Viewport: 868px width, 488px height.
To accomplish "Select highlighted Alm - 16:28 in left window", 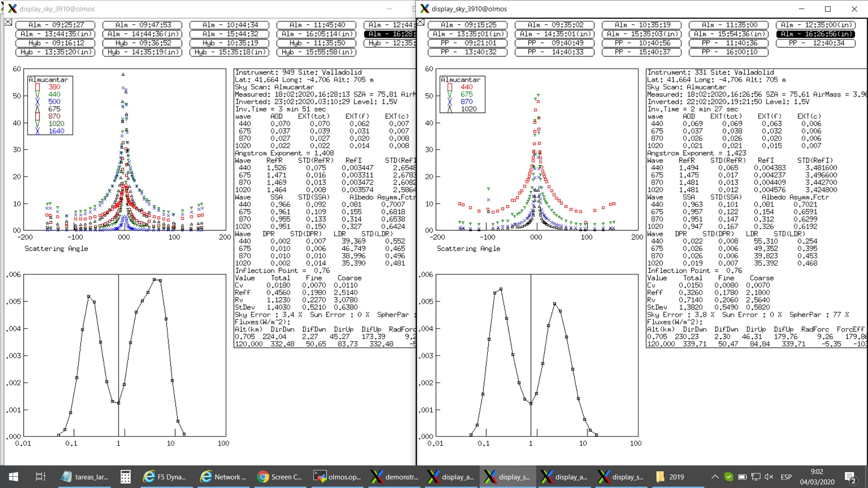I will point(390,34).
